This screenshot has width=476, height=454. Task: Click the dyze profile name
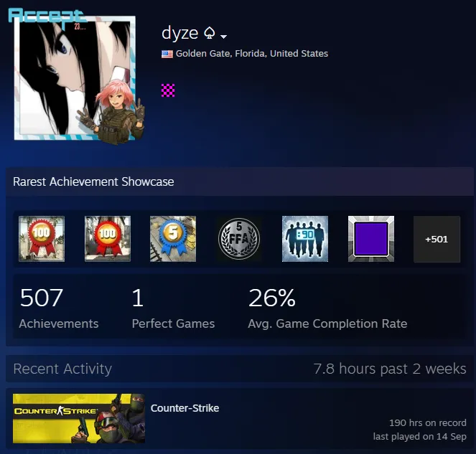point(179,34)
